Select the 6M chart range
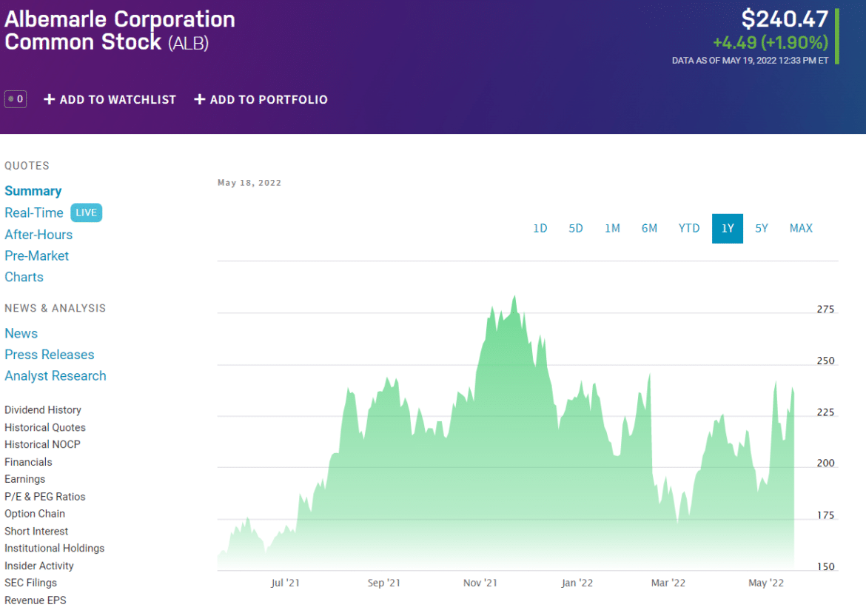The height and width of the screenshot is (616, 866). click(650, 228)
